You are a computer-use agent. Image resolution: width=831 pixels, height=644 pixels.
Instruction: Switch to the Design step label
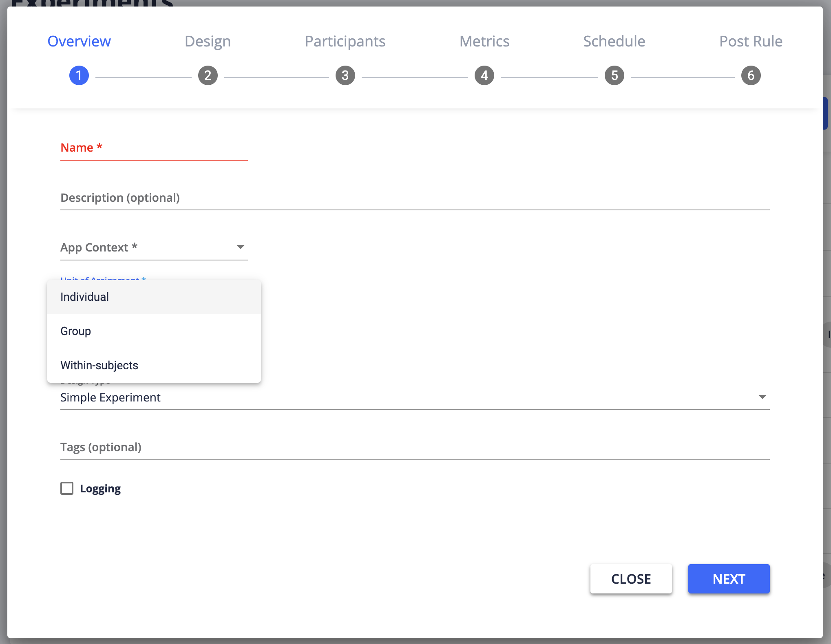pos(208,41)
